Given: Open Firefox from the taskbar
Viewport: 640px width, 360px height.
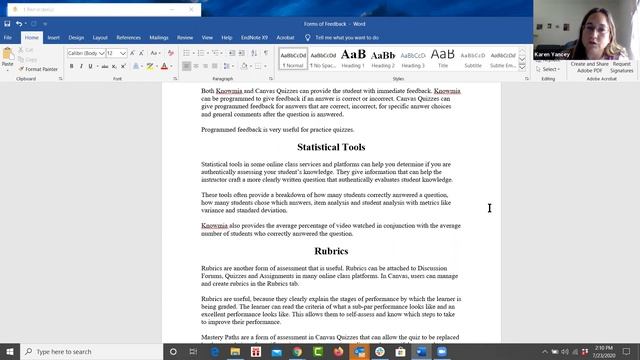Looking at the screenshot, I should 338,351.
